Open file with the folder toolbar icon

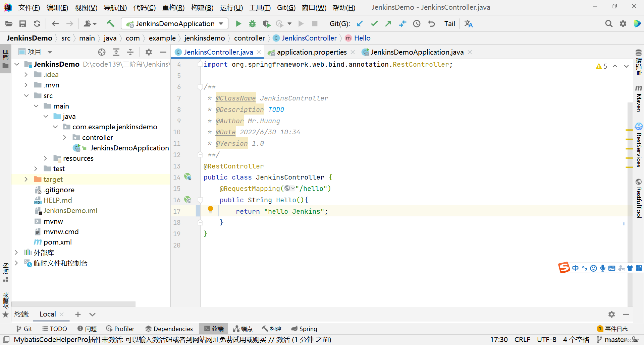9,24
